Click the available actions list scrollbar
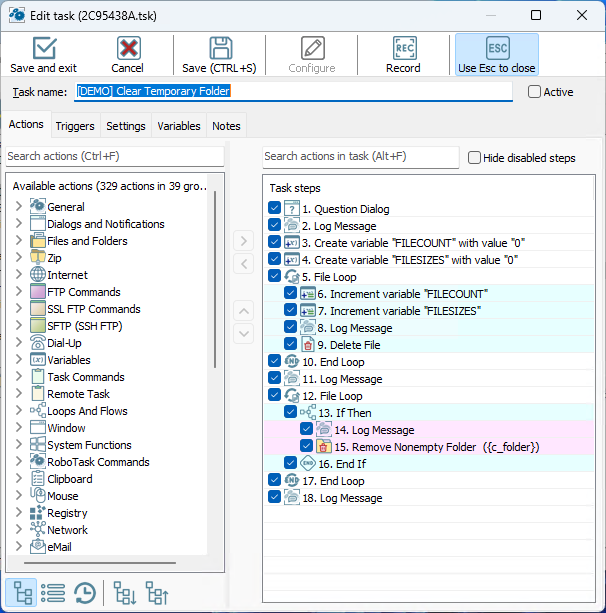 tap(217, 300)
